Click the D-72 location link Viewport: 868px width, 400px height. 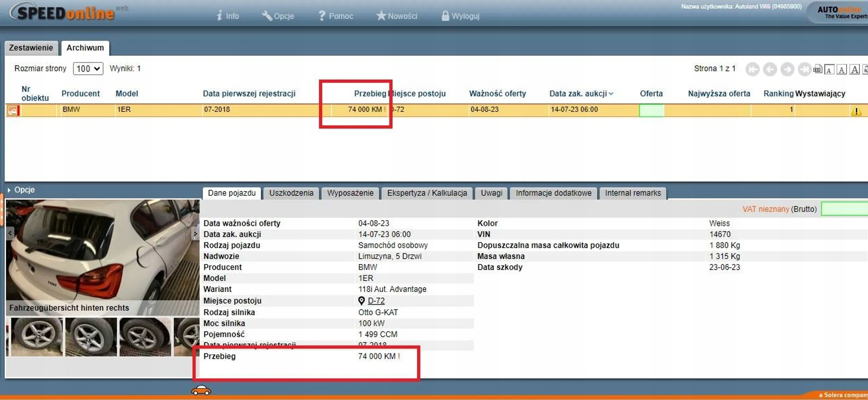click(376, 301)
